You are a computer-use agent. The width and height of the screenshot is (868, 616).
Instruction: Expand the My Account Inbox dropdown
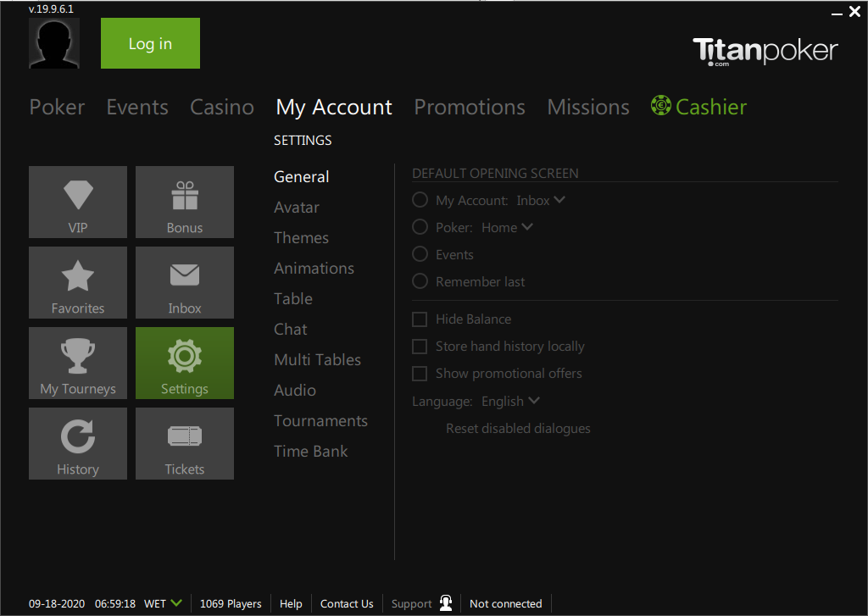(541, 200)
